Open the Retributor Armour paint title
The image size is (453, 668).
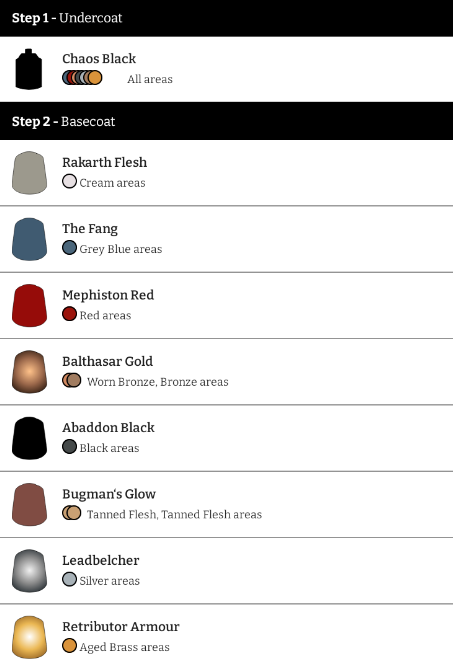[x=121, y=626]
